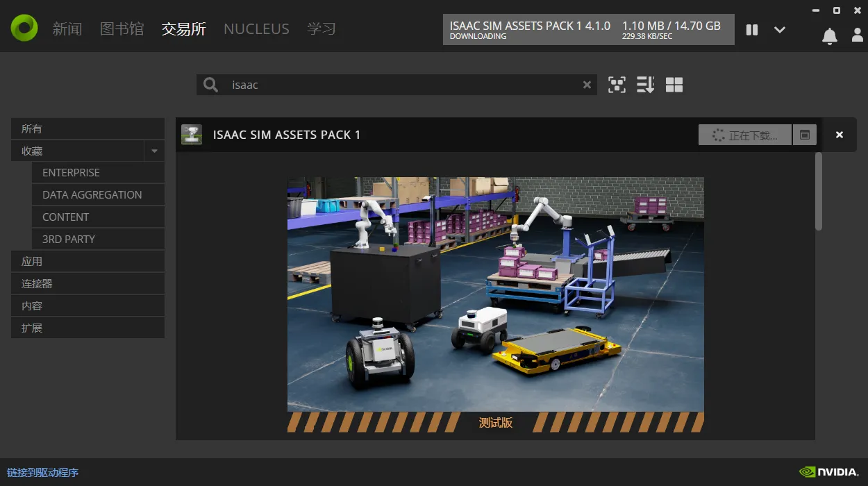This screenshot has width=868, height=486.
Task: Close the Isaac Sim Assets Pack detail panel
Action: click(x=840, y=135)
